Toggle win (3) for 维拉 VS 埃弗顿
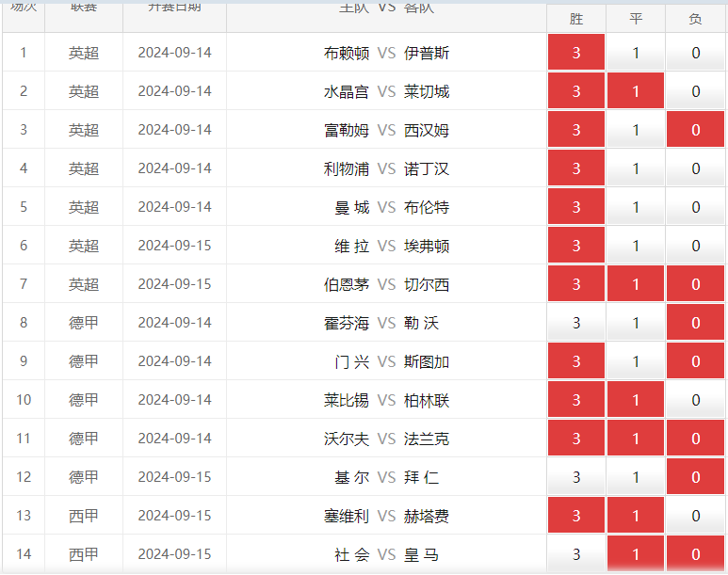This screenshot has width=728, height=575. pyautogui.click(x=576, y=245)
